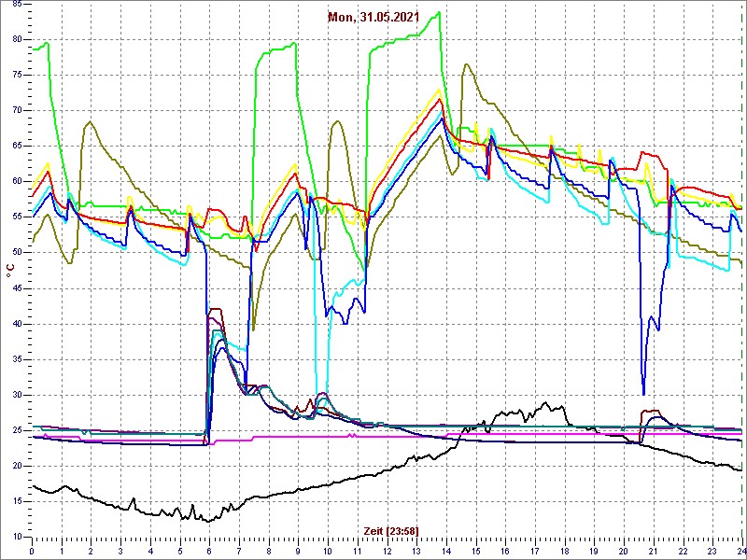Click the 50 value on temperature axis
This screenshot has width=747, height=560.
[18, 253]
